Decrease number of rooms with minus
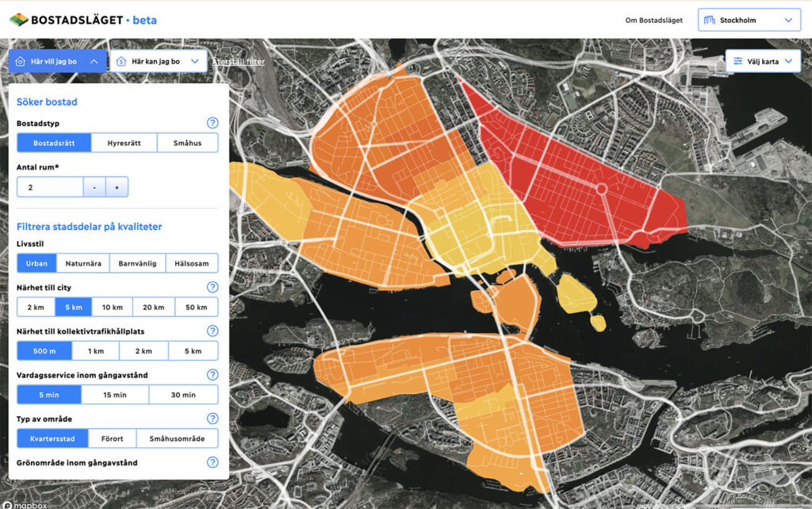This screenshot has height=509, width=812. click(94, 187)
